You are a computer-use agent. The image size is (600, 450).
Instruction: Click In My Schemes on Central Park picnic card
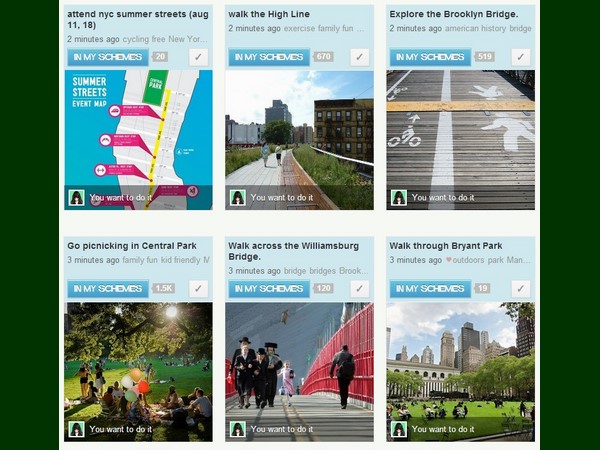click(x=108, y=289)
